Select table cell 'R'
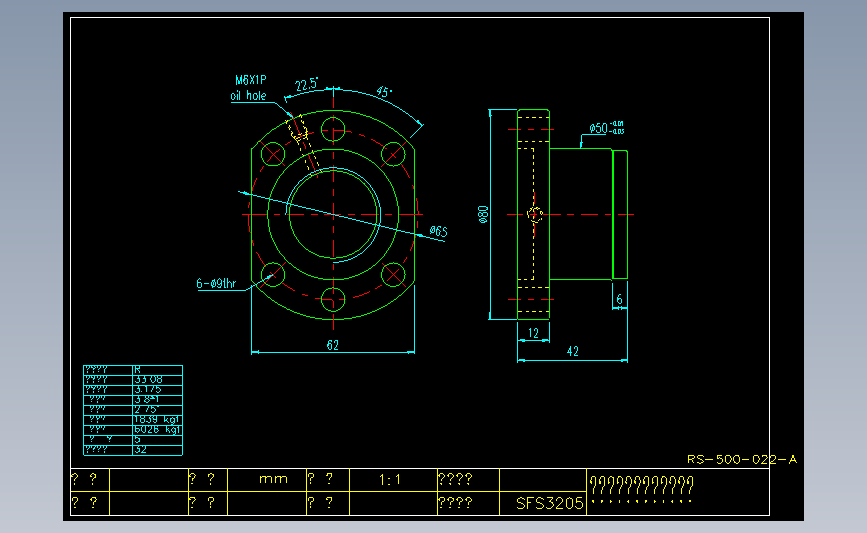 [158, 370]
